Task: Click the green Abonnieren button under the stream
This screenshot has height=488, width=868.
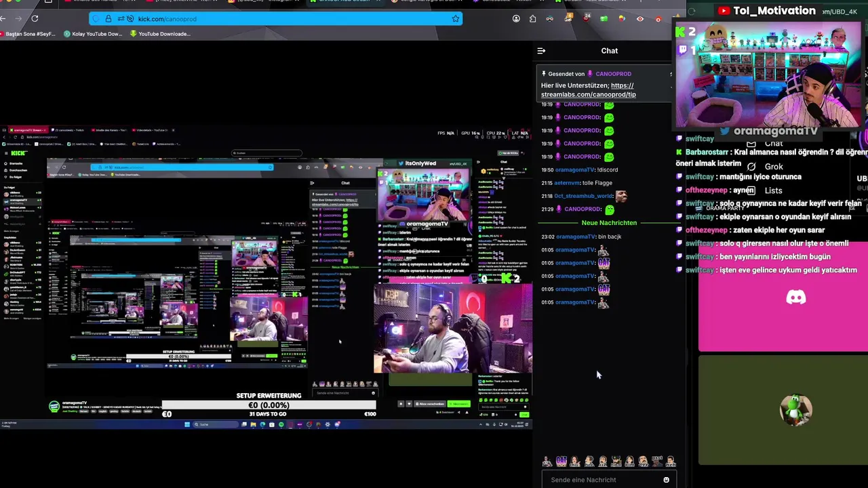Action: tap(459, 404)
